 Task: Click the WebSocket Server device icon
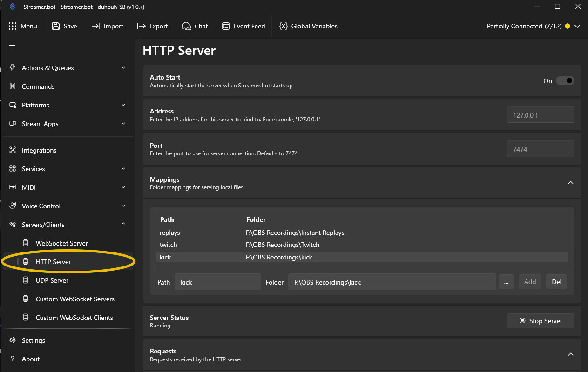pos(26,243)
